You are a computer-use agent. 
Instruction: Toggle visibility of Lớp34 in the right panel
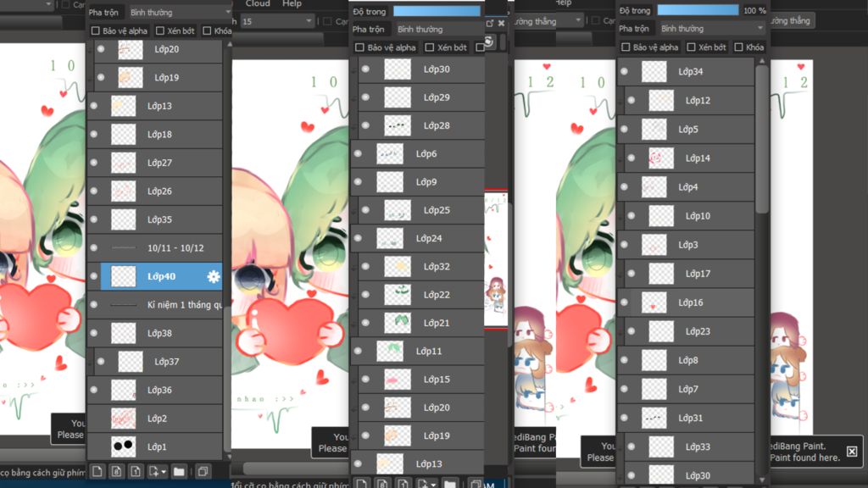[624, 71]
